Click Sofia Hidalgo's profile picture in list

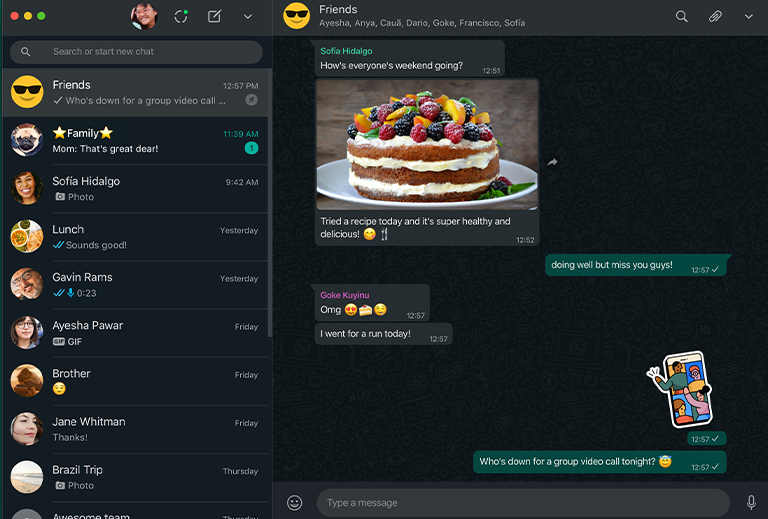[x=27, y=188]
